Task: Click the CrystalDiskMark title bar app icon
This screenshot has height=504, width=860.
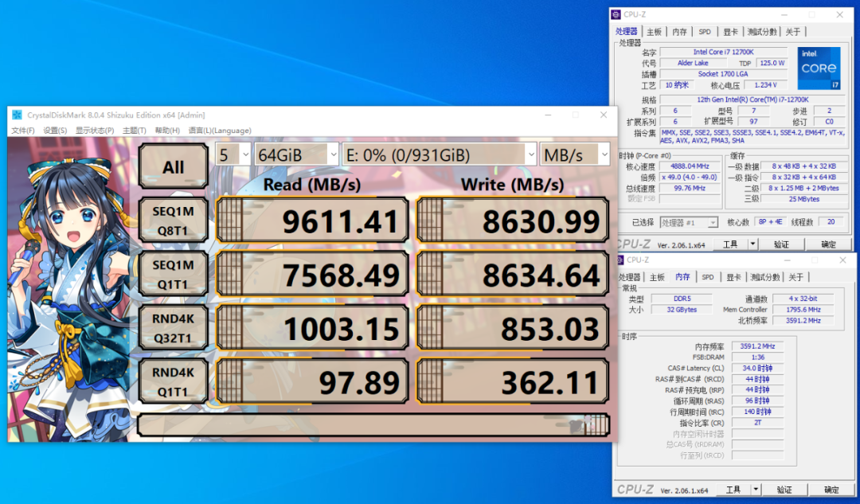Action: pos(17,115)
